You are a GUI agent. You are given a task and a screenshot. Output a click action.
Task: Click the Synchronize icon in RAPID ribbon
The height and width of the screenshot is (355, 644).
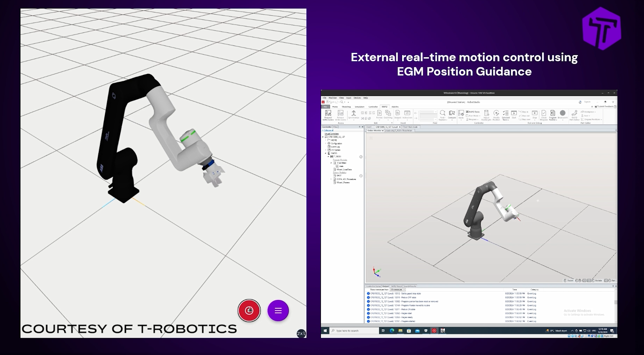[x=354, y=115]
